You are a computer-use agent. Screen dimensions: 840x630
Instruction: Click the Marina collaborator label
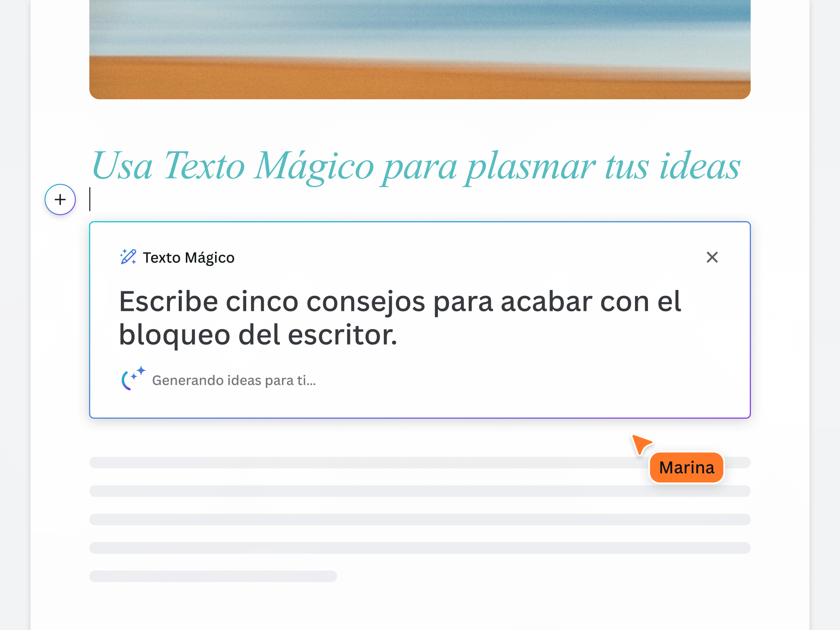pyautogui.click(x=686, y=467)
